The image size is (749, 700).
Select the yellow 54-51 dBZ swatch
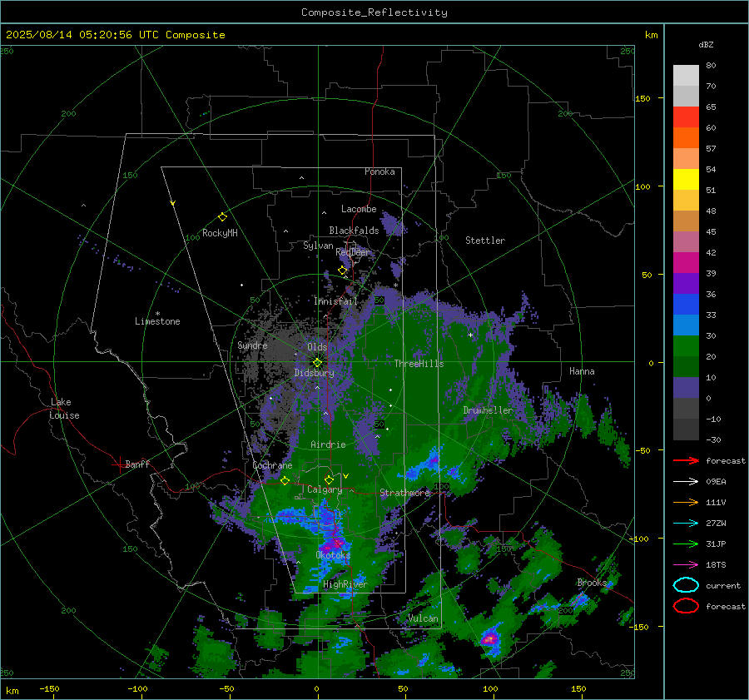[686, 179]
